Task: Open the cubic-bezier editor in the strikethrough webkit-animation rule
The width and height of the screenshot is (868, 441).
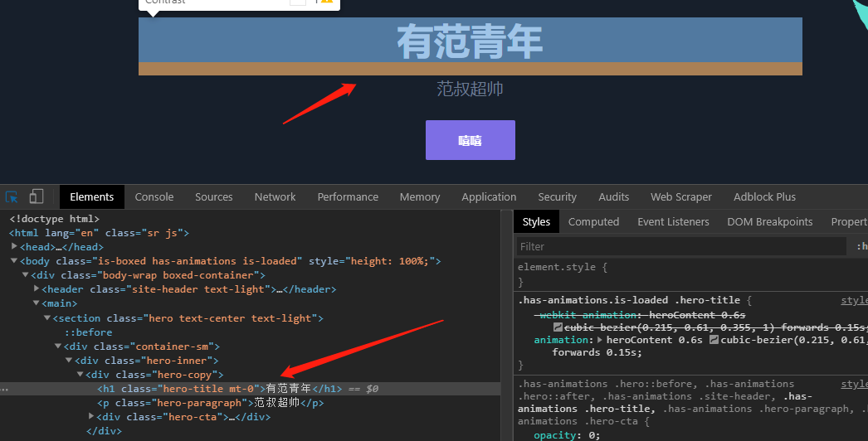Action: 558,327
